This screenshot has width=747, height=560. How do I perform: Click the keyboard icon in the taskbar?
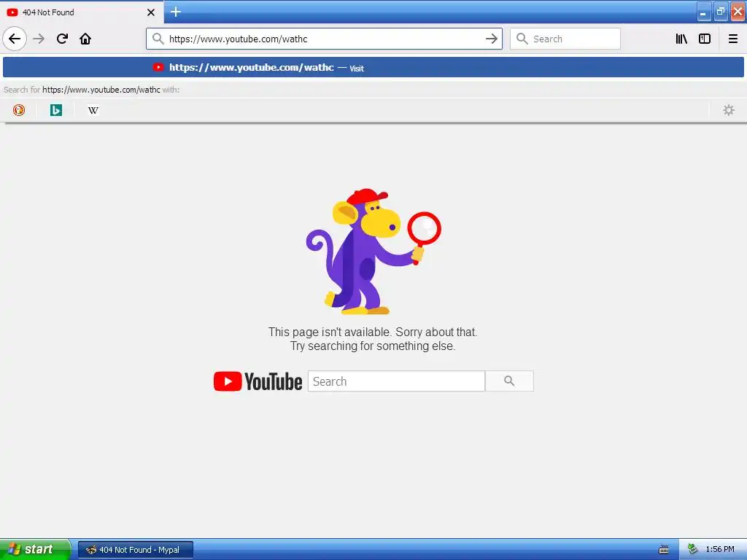pos(664,550)
